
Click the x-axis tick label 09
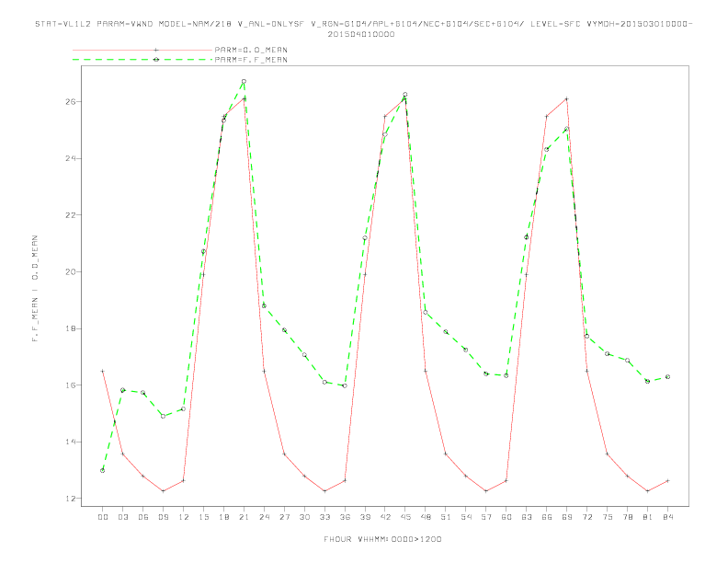tap(163, 517)
